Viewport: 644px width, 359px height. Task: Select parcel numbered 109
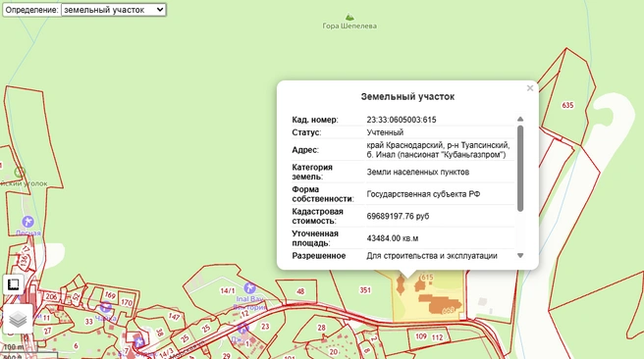(421, 336)
